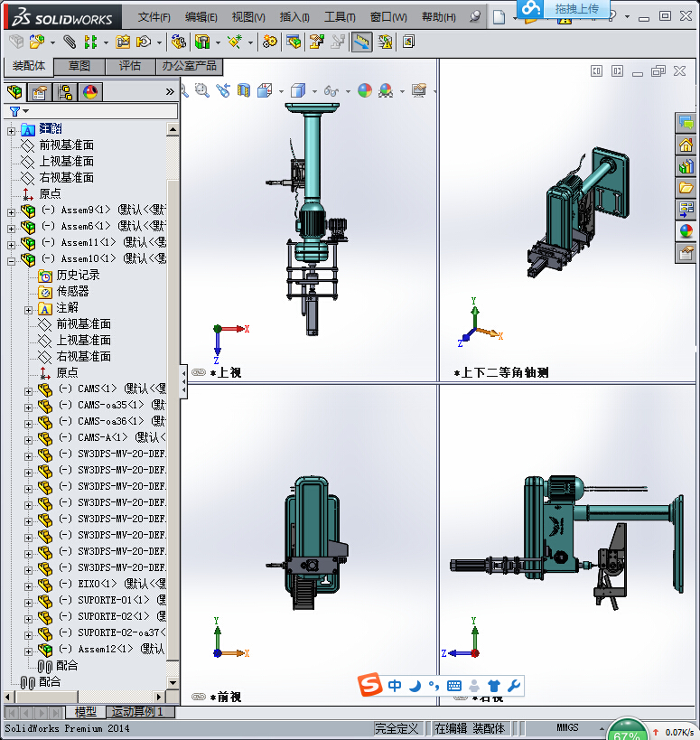Open Linear Component Pattern dropdown arrow
The width and height of the screenshot is (700, 740).
pos(106,43)
